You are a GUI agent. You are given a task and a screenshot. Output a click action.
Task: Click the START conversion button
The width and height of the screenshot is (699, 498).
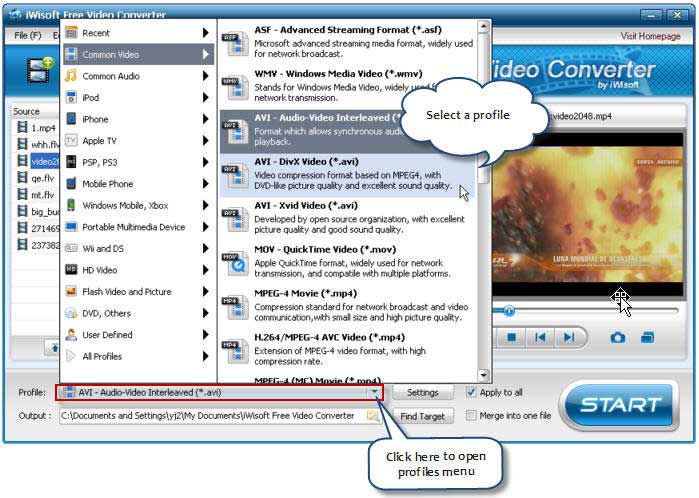620,405
